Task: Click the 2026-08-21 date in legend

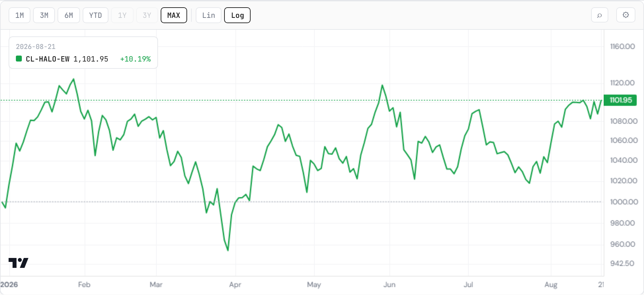Action: [x=36, y=47]
